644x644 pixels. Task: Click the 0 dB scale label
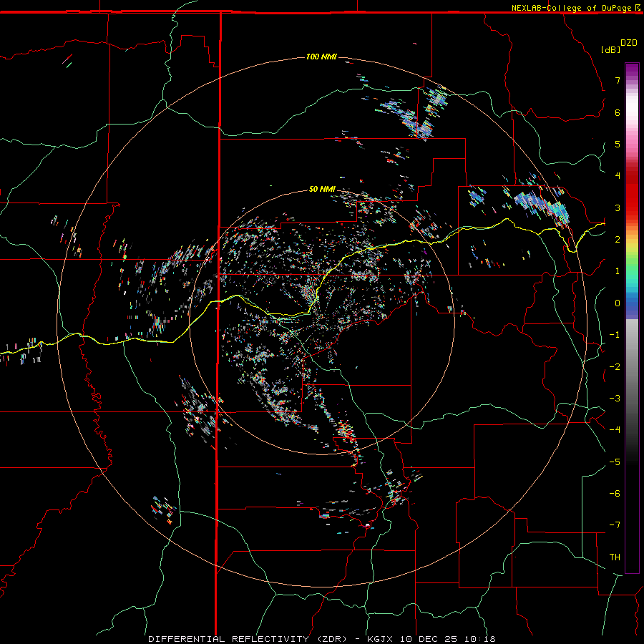618,303
